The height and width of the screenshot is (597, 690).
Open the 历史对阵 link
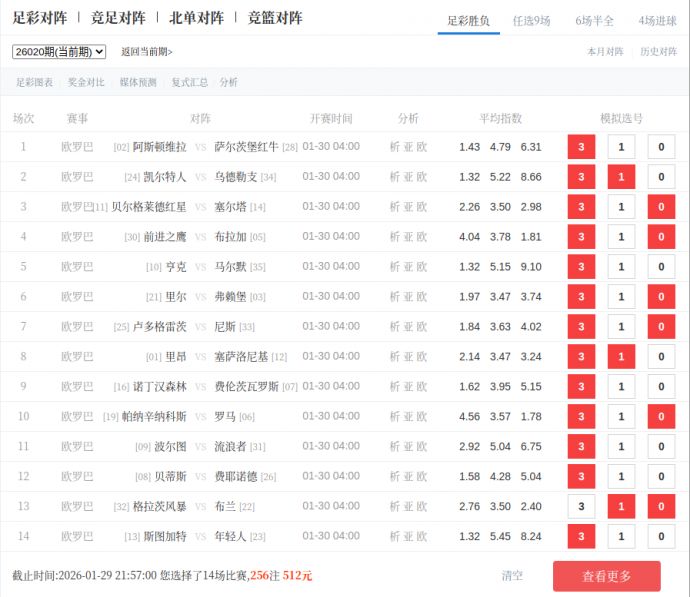click(x=658, y=52)
